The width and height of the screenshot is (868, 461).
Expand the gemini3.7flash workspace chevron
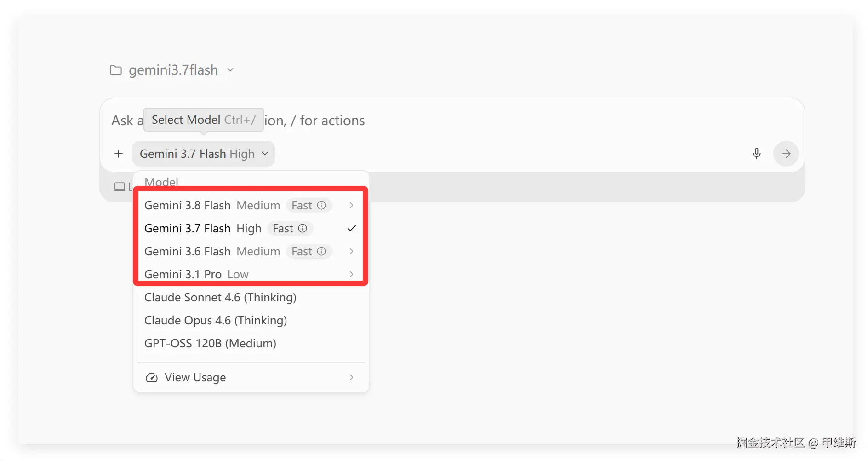click(230, 70)
